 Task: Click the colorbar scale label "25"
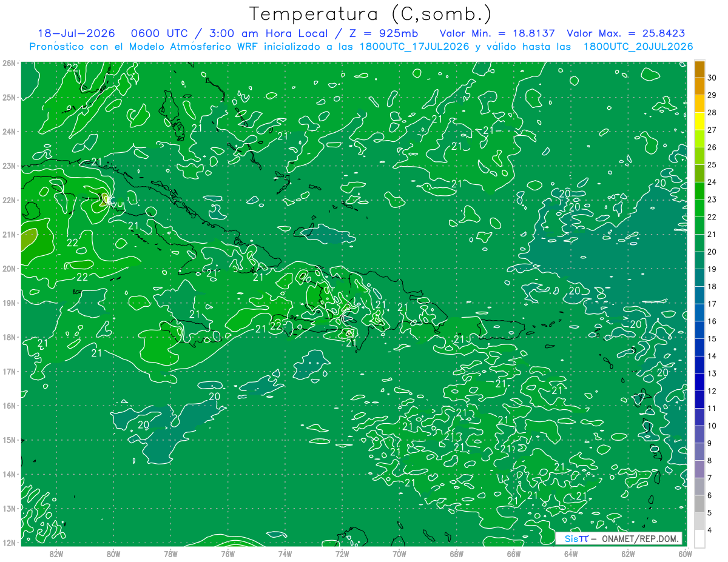click(x=712, y=165)
